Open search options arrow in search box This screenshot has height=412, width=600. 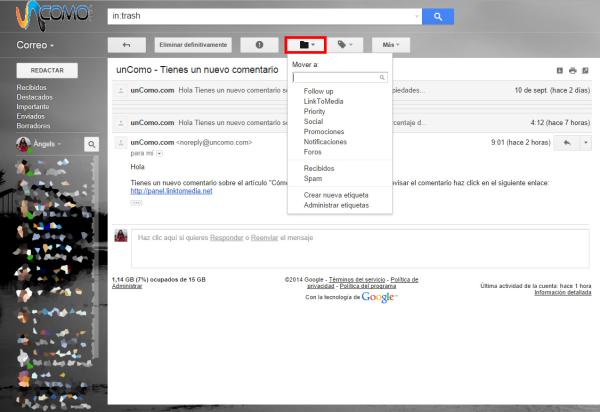point(417,16)
